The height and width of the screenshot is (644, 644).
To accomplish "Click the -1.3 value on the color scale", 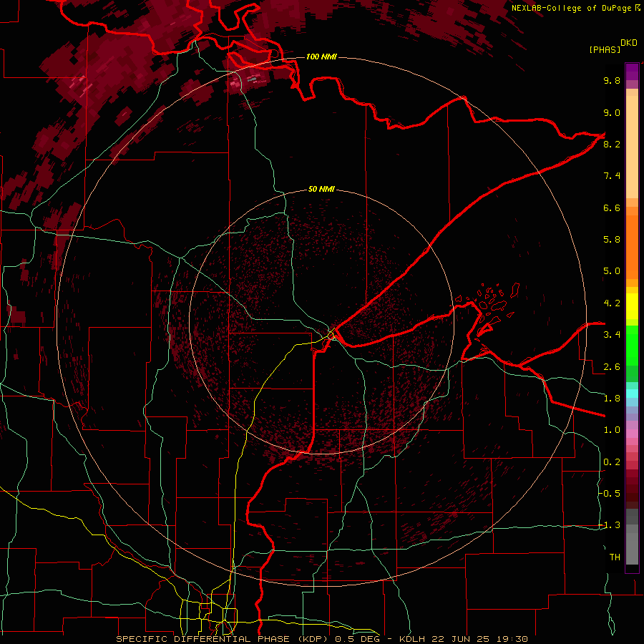I will tap(609, 525).
